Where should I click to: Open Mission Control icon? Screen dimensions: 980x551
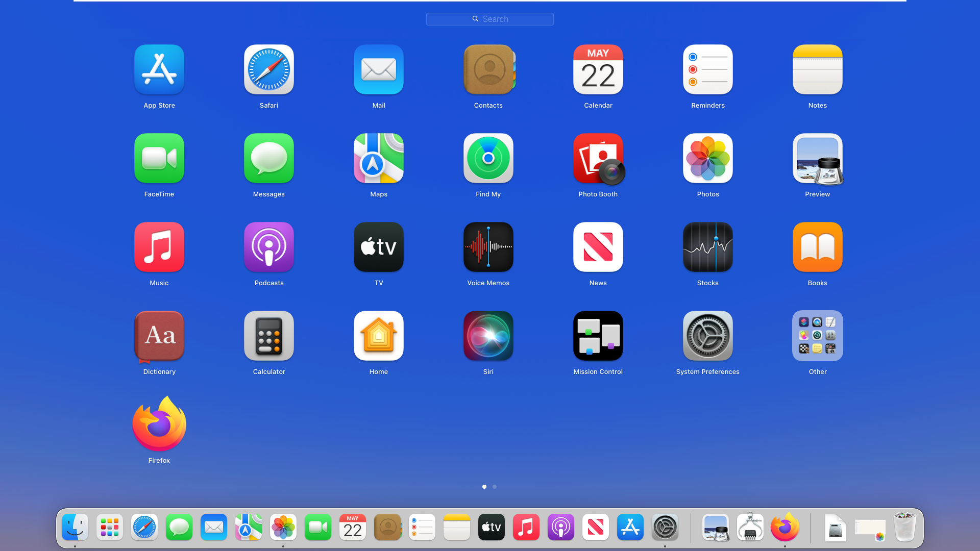598,336
